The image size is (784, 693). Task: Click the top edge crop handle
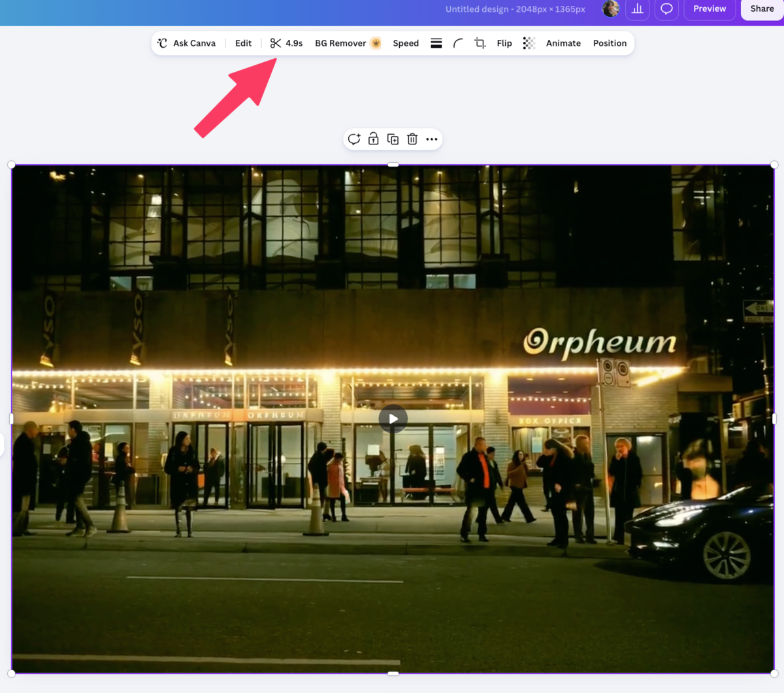[393, 165]
